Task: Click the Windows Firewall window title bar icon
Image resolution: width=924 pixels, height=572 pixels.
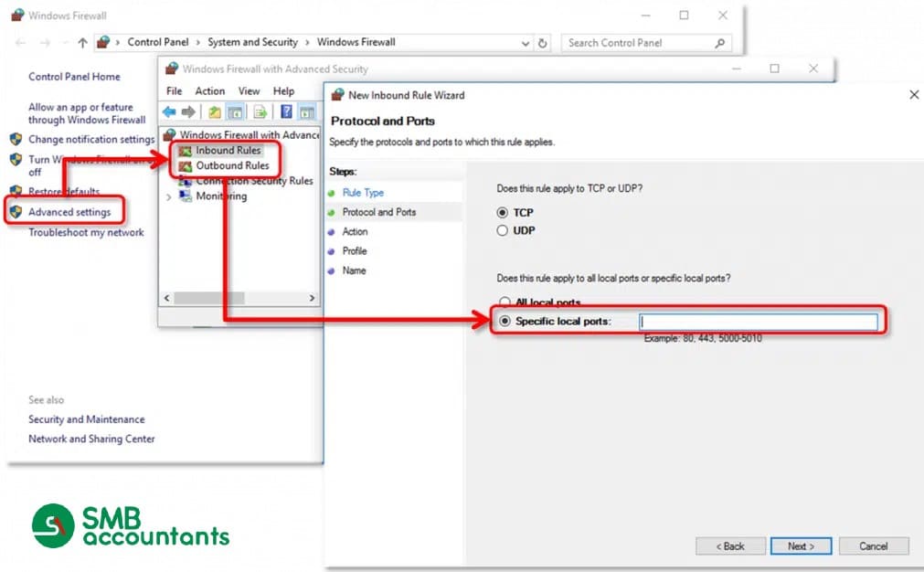Action: 17,16
